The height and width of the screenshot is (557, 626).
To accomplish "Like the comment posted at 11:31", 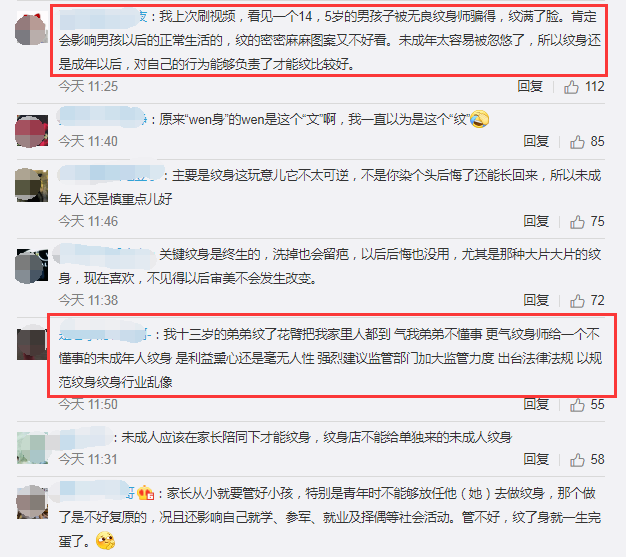I will pos(577,460).
